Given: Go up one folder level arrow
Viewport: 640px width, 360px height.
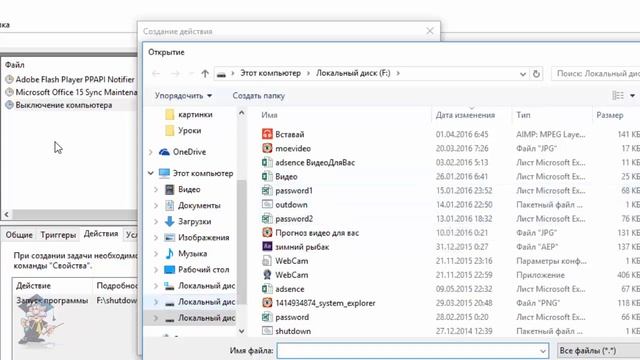Looking at the screenshot, I should point(205,73).
